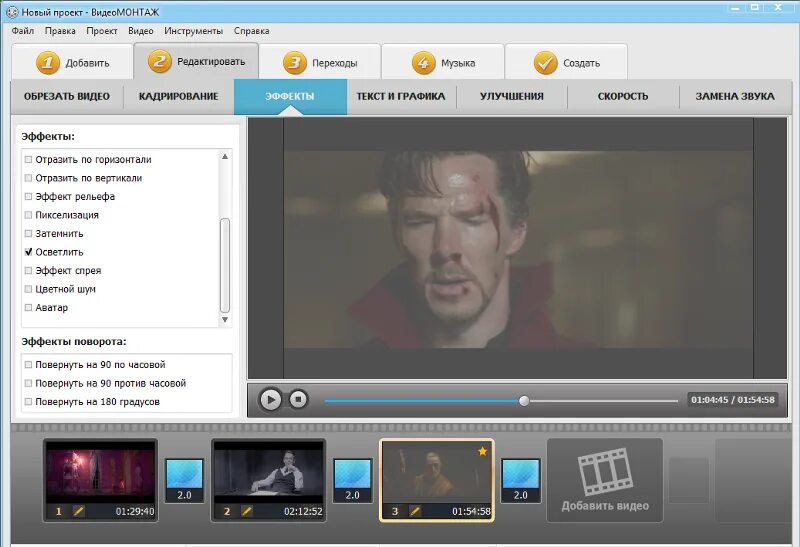Image resolution: width=800 pixels, height=547 pixels.
Task: Click the effects list scrollbar thumb
Action: [x=224, y=265]
